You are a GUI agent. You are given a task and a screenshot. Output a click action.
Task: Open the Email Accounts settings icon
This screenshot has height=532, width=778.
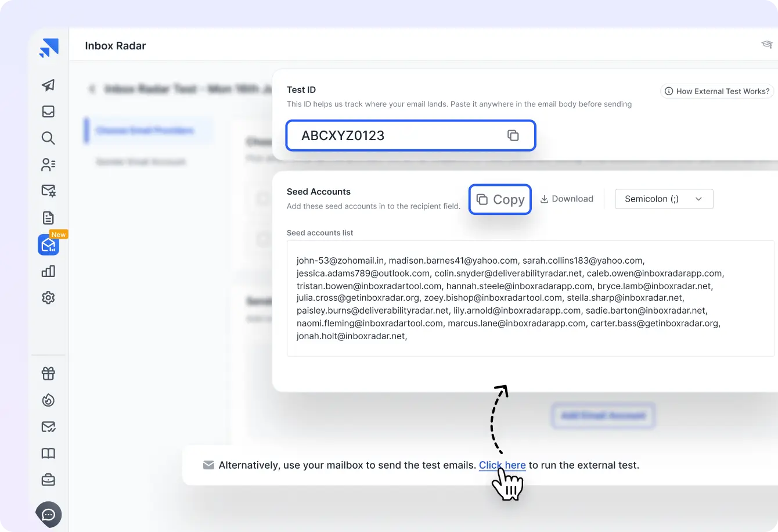[48, 190]
